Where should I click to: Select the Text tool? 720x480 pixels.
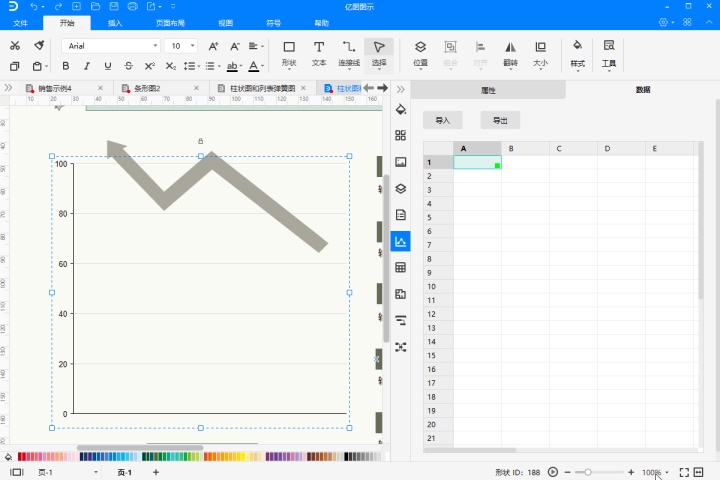pyautogui.click(x=319, y=52)
